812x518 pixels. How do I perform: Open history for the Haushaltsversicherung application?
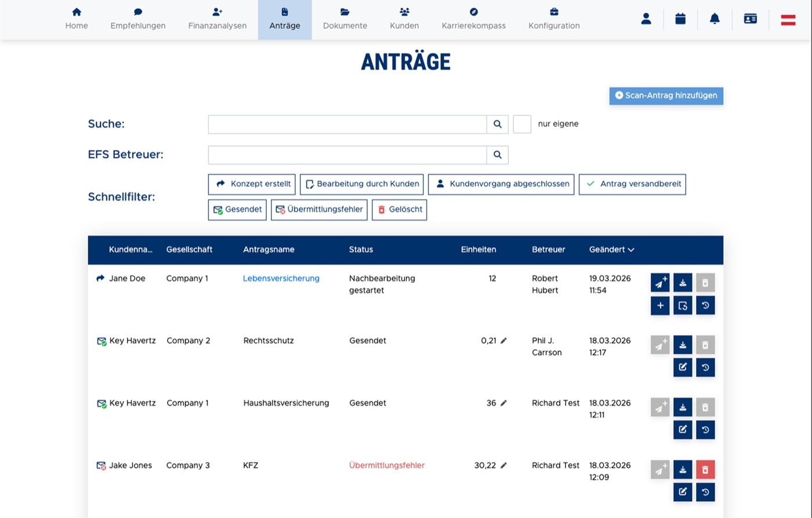coord(705,430)
